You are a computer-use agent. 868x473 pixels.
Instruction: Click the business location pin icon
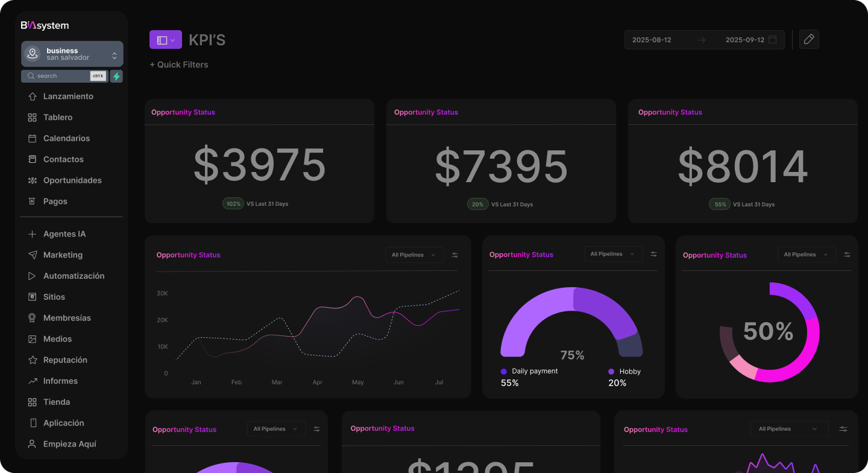33,54
